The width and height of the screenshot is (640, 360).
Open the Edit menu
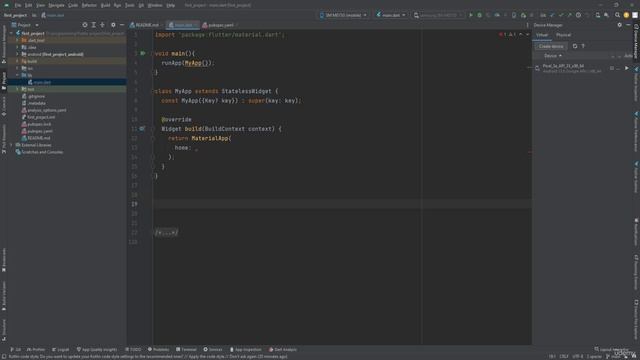pos(28,5)
